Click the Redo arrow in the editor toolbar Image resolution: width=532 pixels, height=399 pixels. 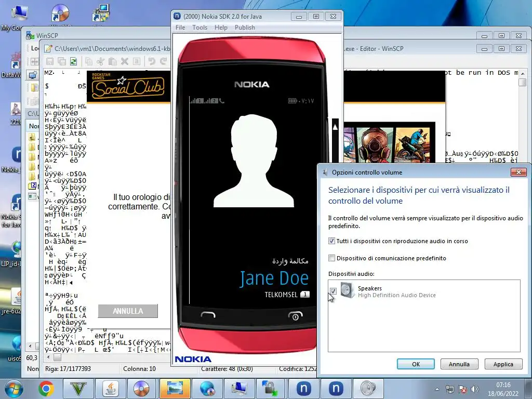click(x=164, y=61)
